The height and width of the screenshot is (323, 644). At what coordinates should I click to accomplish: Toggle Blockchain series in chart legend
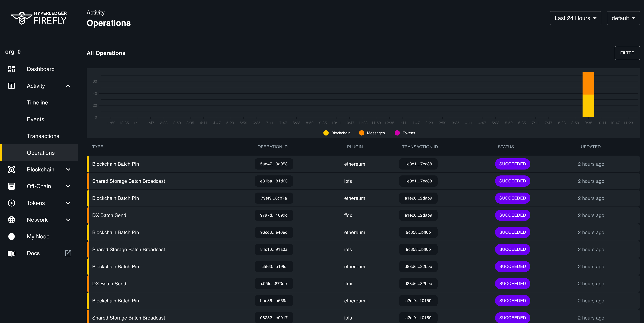337,133
